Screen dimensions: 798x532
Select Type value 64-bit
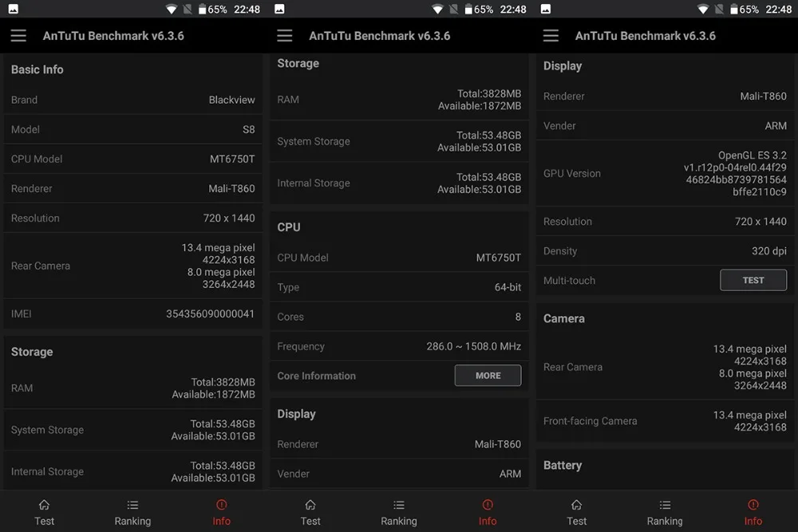point(508,287)
